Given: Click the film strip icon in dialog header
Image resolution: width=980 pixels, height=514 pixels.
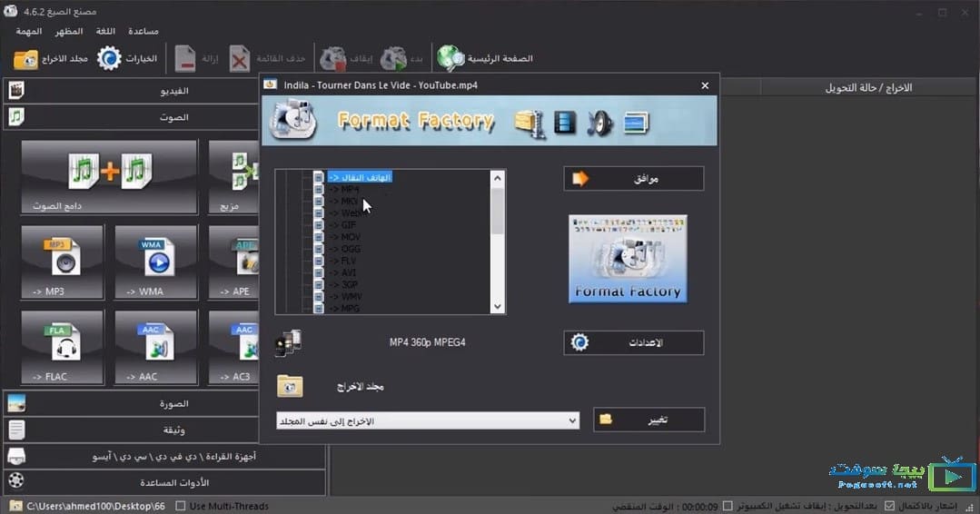Looking at the screenshot, I should (x=565, y=123).
